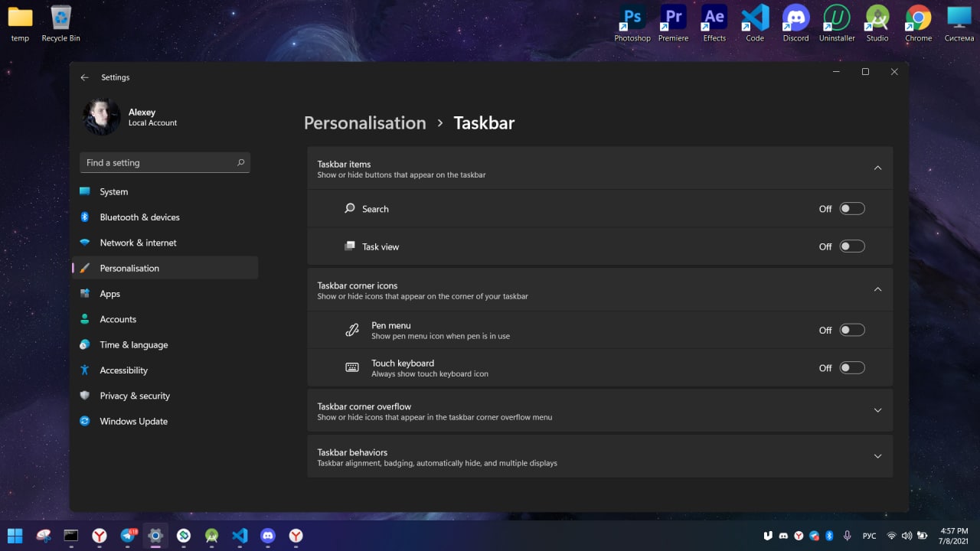Select Bluetooth & devices in sidebar
The height and width of the screenshot is (551, 980).
pos(165,217)
